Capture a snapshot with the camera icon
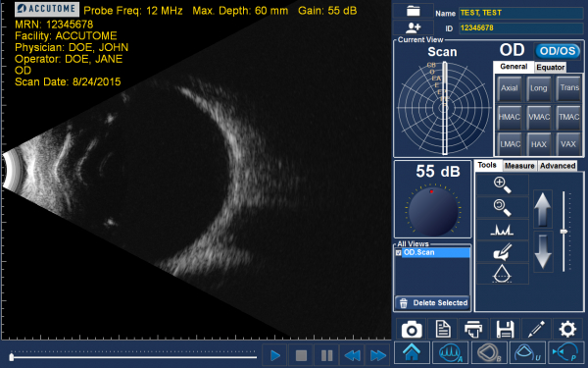Image resolution: width=588 pixels, height=368 pixels. (x=412, y=330)
